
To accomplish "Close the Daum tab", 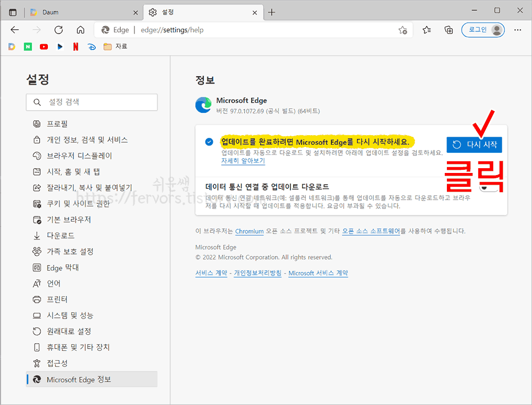I will click(135, 13).
